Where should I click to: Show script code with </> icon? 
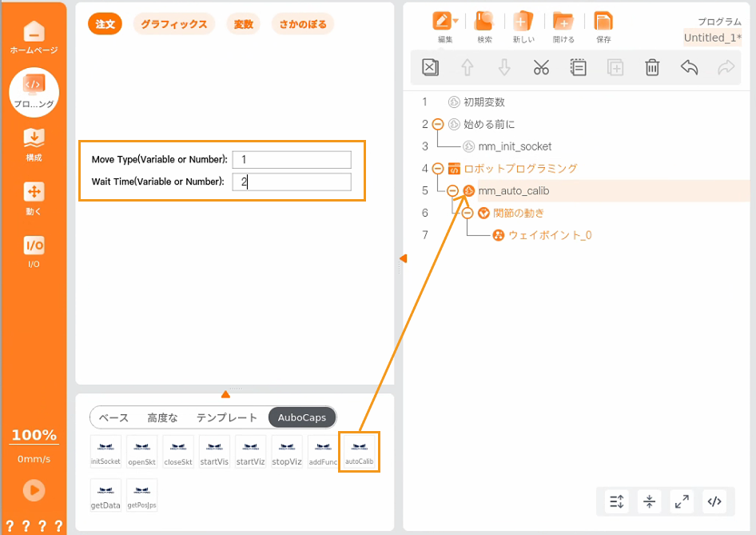click(714, 501)
